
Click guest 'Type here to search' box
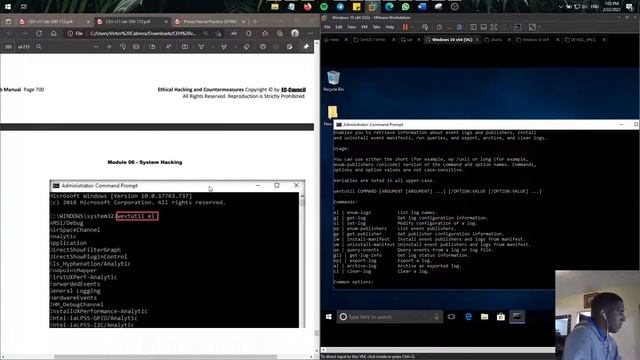[x=390, y=317]
